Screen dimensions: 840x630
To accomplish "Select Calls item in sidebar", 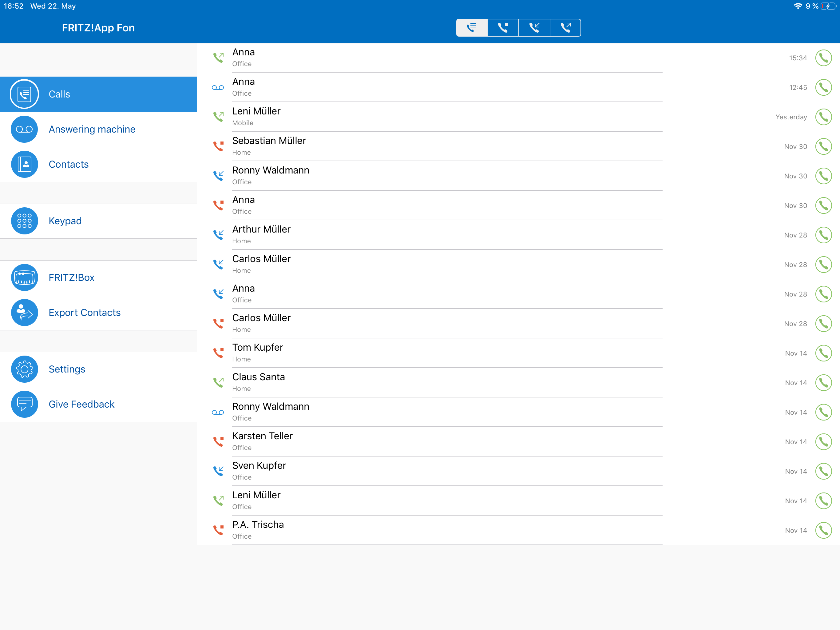I will [x=98, y=94].
